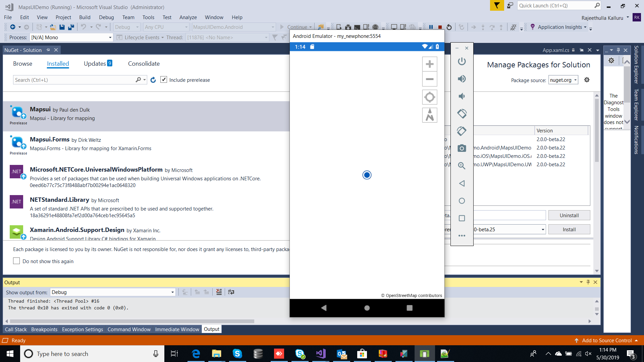
Task: Click the Output horizontal scrollbar
Action: [131, 321]
